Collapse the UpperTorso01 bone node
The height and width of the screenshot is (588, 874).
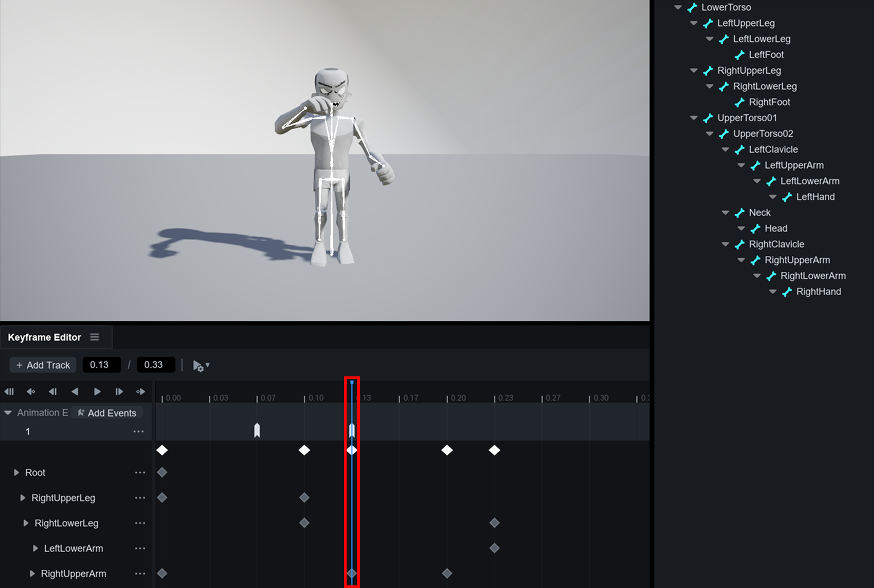coord(694,118)
